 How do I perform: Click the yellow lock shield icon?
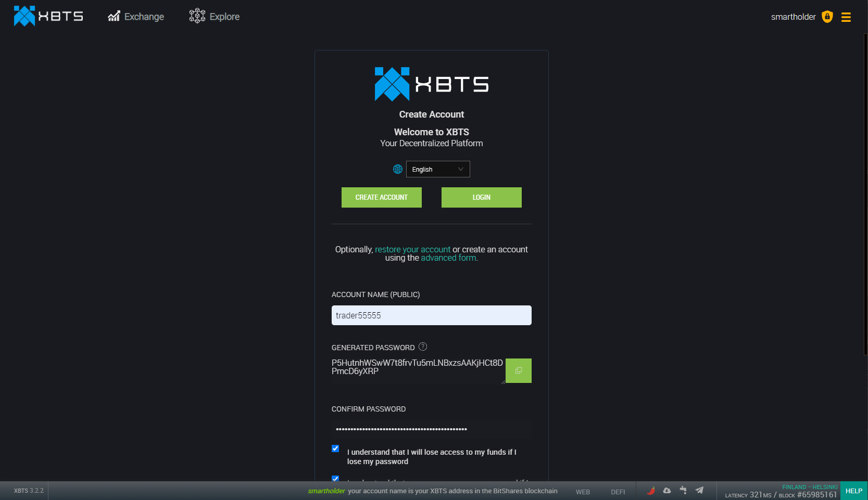pos(827,17)
